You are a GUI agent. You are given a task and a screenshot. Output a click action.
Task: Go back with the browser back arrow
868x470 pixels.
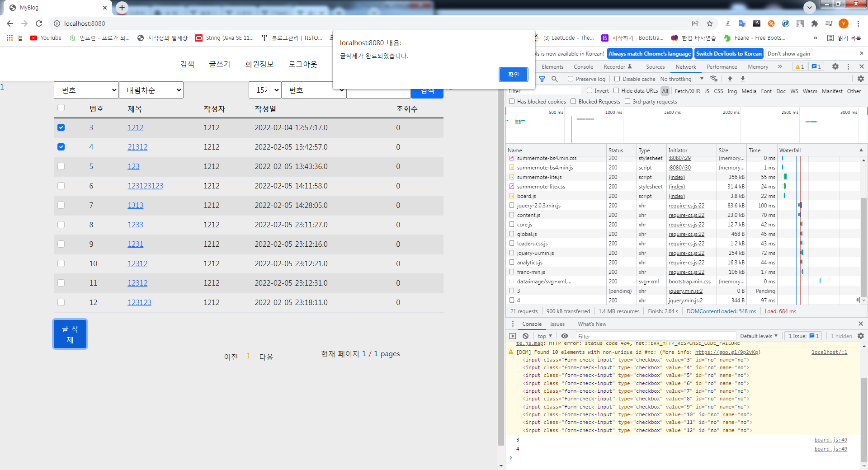coord(10,23)
